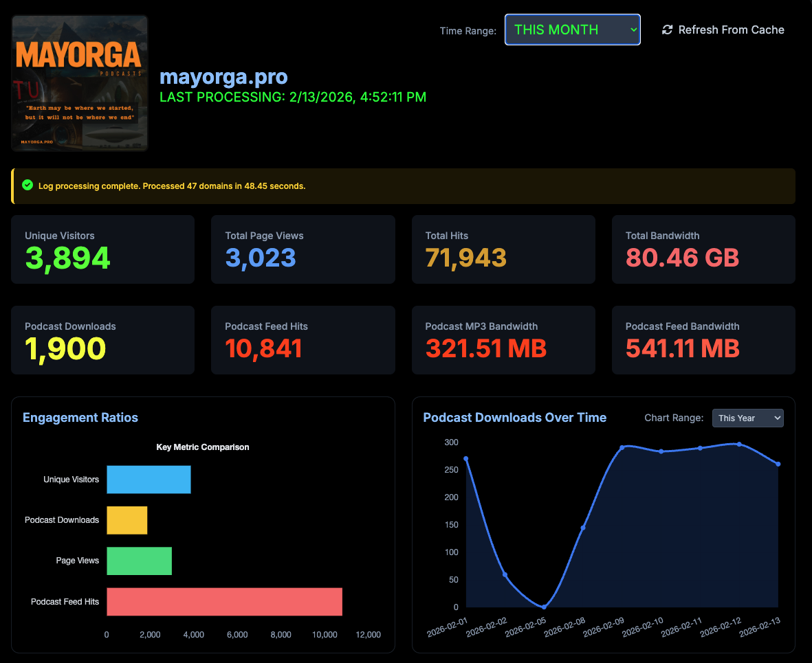Screen dimensions: 812x663
Task: Select the Podcast MP3 Bandwidth card
Action: pyautogui.click(x=503, y=340)
